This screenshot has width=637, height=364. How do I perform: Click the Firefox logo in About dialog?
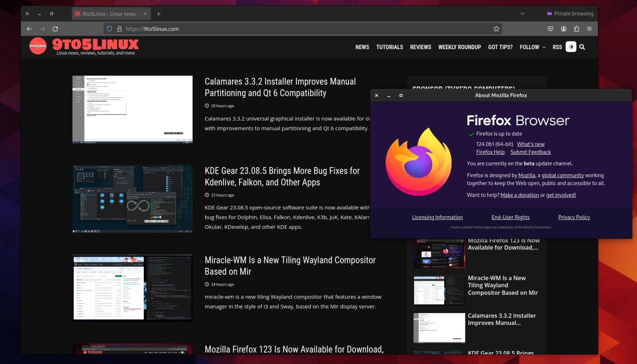pyautogui.click(x=419, y=162)
